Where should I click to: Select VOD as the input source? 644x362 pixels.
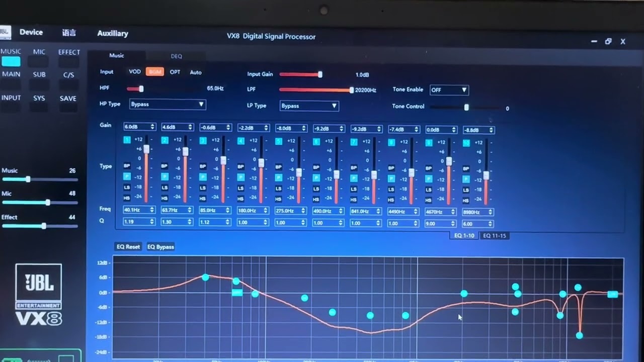(x=135, y=71)
